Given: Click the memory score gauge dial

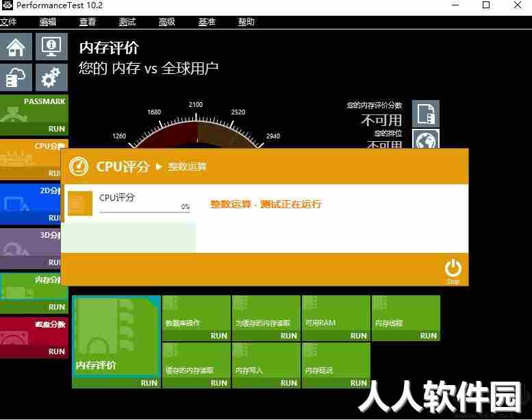Looking at the screenshot, I should [196, 132].
